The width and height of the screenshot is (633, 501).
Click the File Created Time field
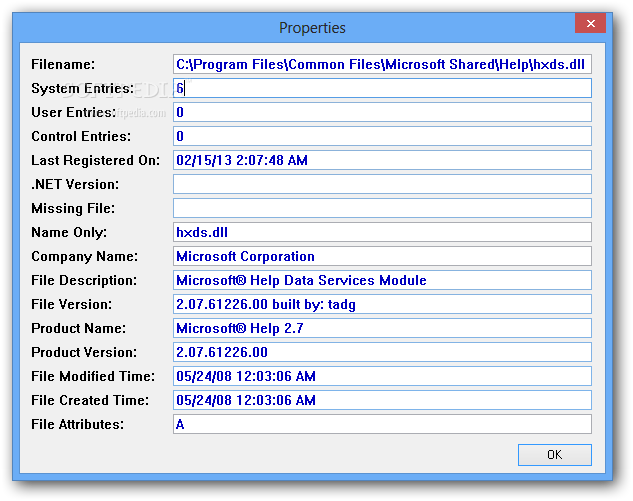[x=382, y=400]
